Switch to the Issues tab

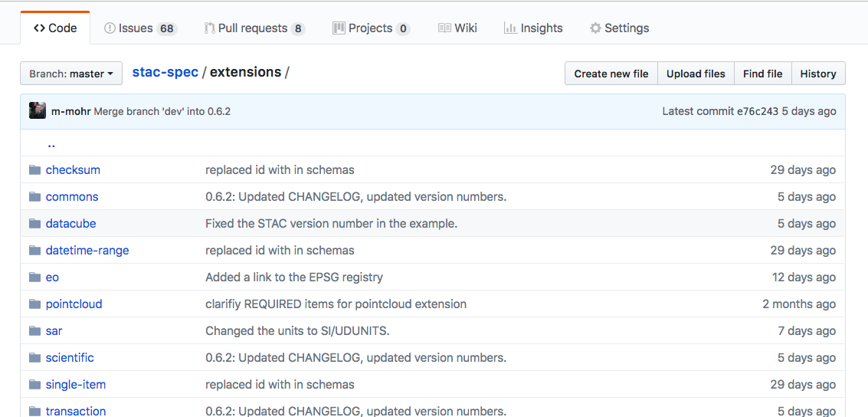141,28
